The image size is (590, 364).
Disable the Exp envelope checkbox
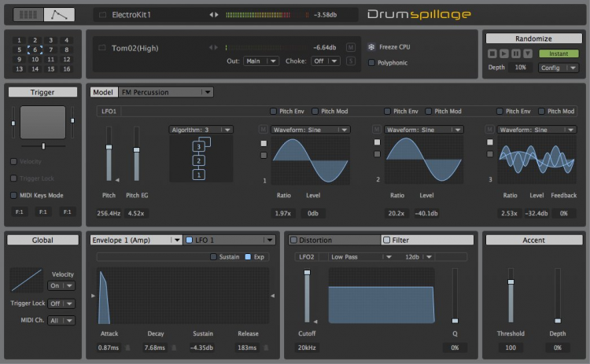pyautogui.click(x=249, y=257)
